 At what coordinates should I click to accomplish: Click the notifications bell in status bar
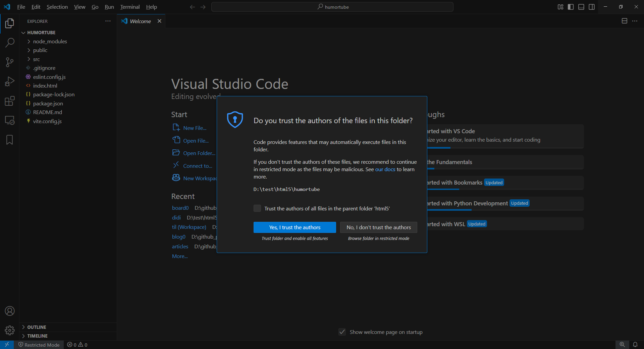click(x=635, y=345)
